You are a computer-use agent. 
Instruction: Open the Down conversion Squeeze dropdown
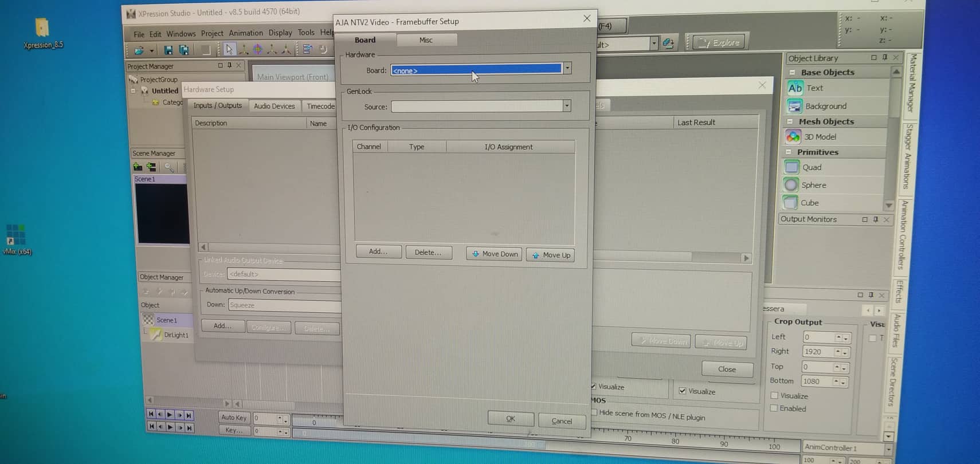click(284, 305)
